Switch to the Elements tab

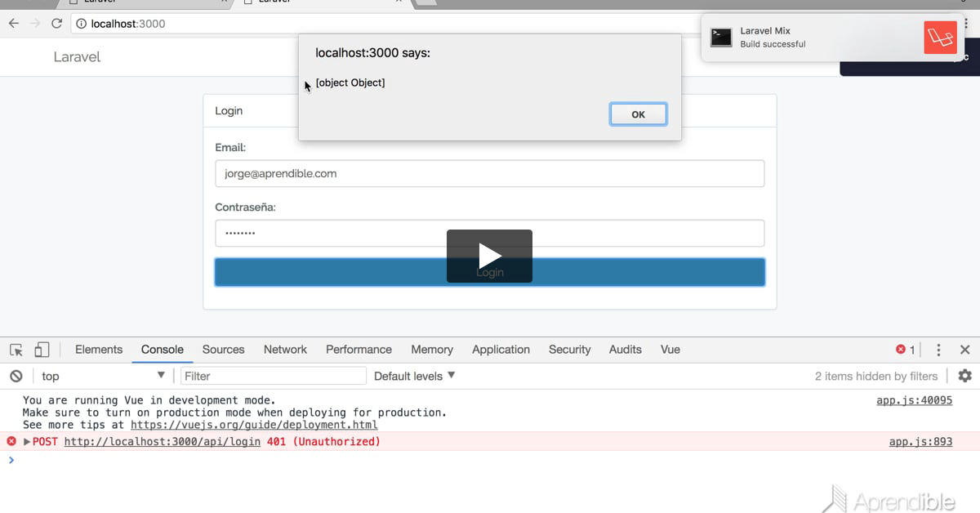point(99,350)
